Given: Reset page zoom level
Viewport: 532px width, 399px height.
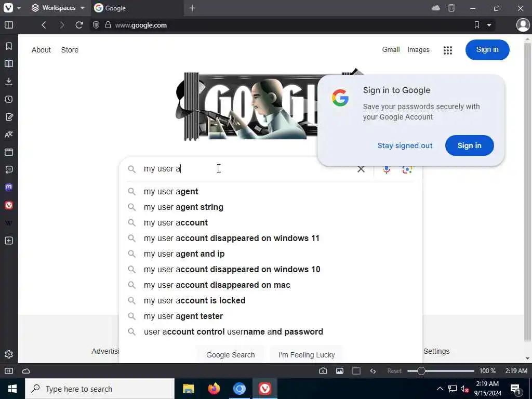Looking at the screenshot, I should pyautogui.click(x=394, y=371).
